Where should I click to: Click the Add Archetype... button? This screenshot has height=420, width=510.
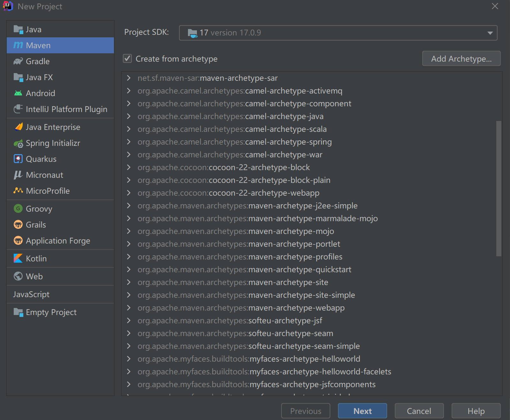point(461,58)
